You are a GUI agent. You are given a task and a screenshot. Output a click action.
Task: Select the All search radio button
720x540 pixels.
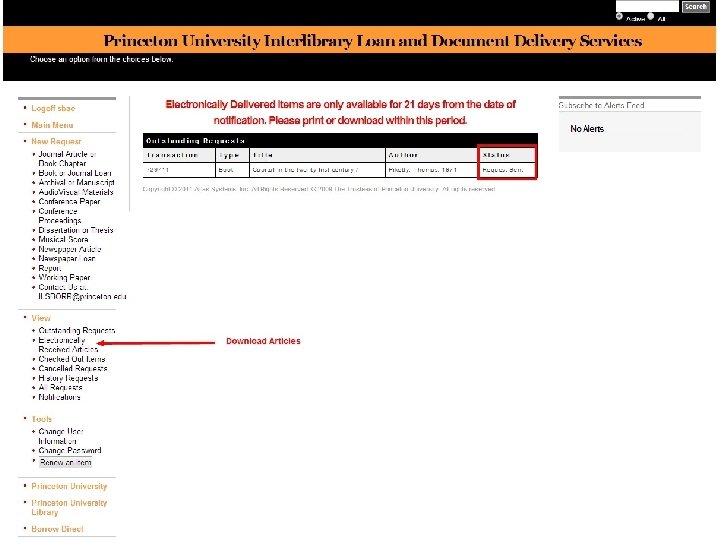[651, 17]
